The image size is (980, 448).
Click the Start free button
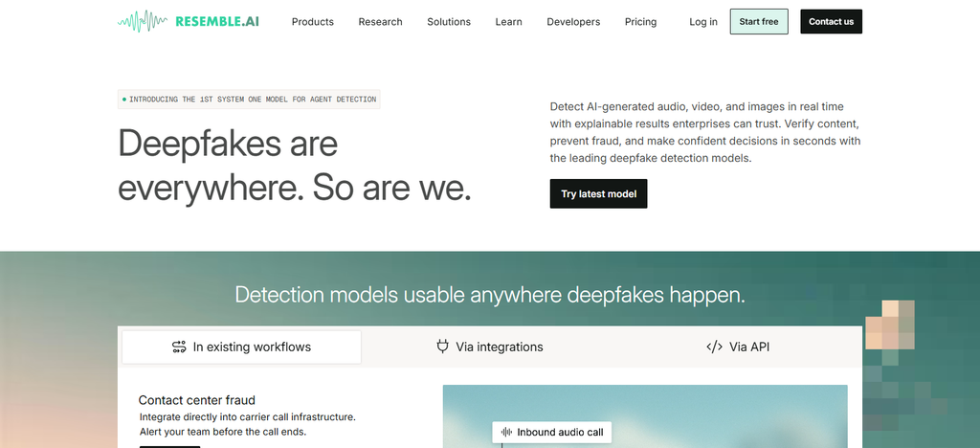coord(759,21)
